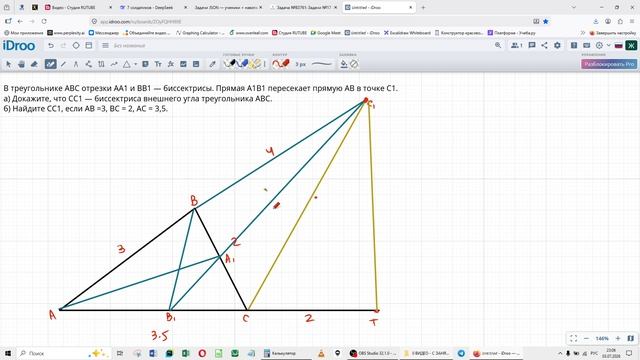640x360 pixels.
Task: Select the hand pan tool
Action: tap(21, 64)
